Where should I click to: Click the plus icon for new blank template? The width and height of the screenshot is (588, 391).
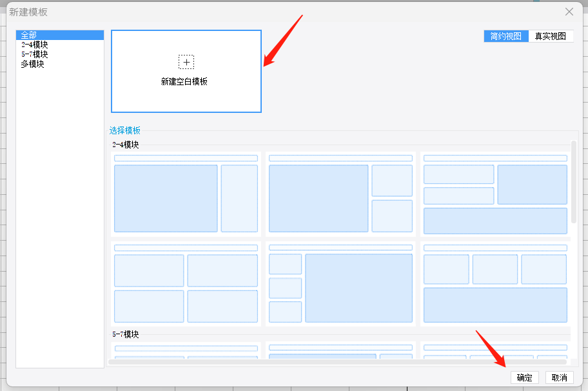click(186, 62)
